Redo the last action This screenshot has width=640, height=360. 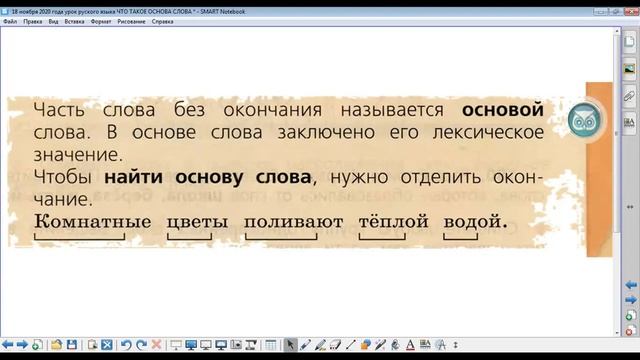pyautogui.click(x=141, y=345)
